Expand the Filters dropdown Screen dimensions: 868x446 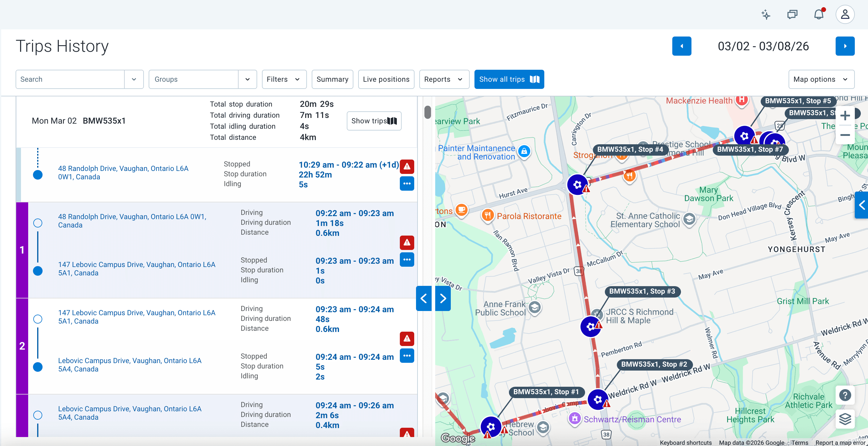[x=284, y=79]
